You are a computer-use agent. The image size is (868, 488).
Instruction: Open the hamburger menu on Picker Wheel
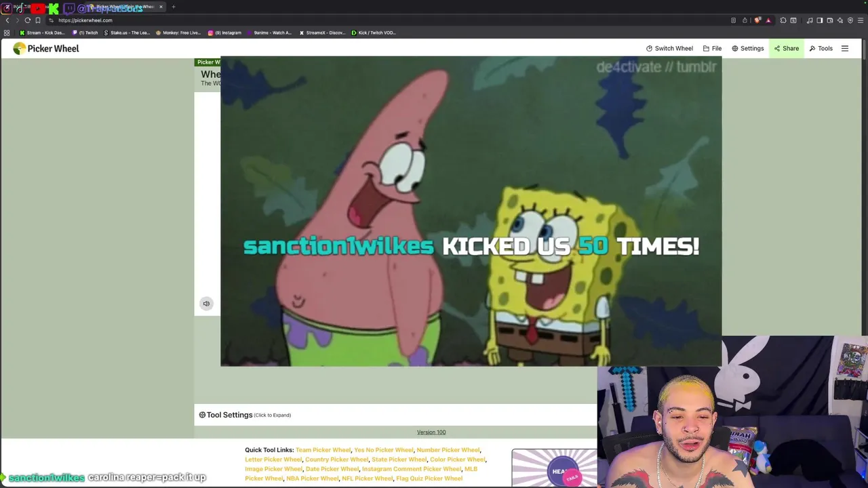point(845,48)
